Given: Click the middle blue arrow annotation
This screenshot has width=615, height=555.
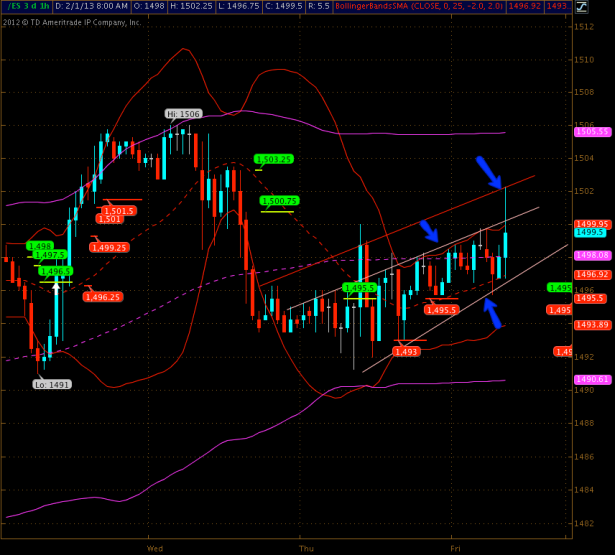Looking at the screenshot, I should (x=429, y=231).
